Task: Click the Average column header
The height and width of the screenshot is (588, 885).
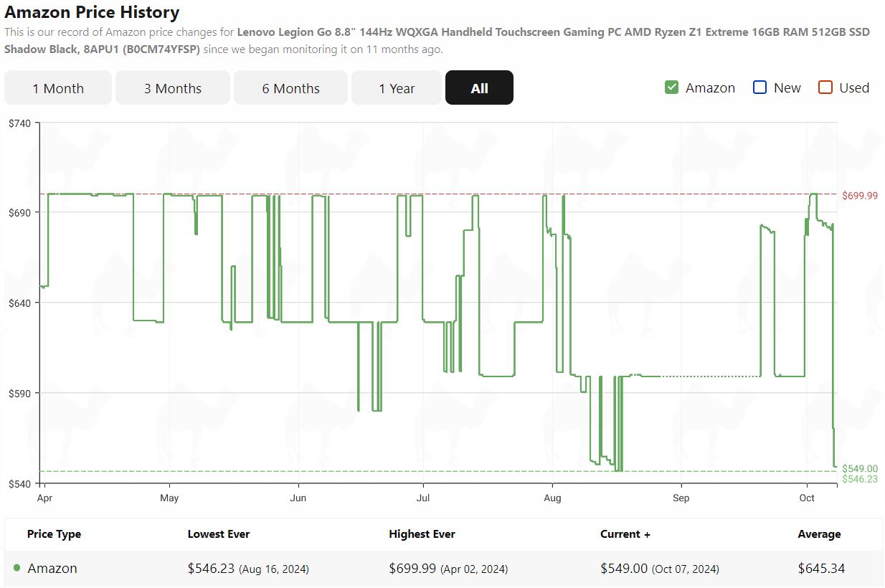Action: 819,534
